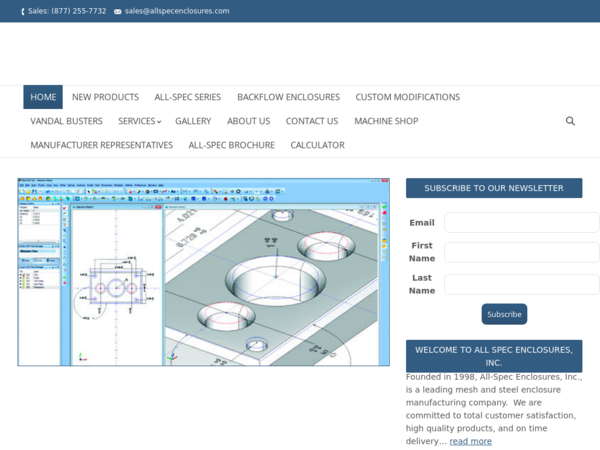Go to New Products page
This screenshot has width=600, height=450.
click(x=106, y=97)
